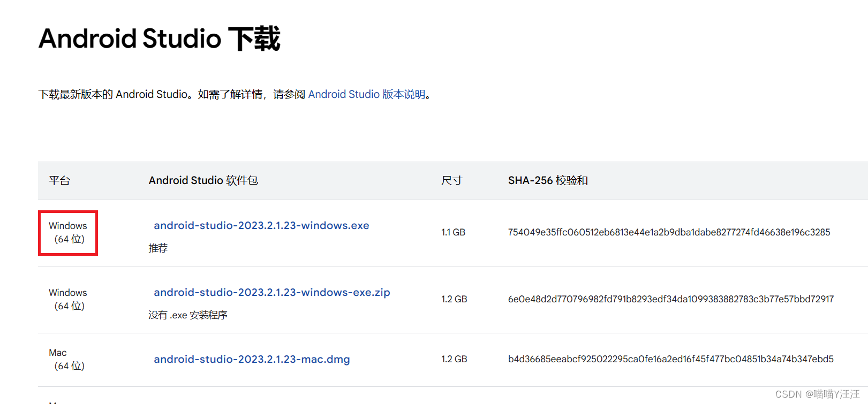
Task: Select the checksum starting with 754049e35ffc
Action: point(669,232)
